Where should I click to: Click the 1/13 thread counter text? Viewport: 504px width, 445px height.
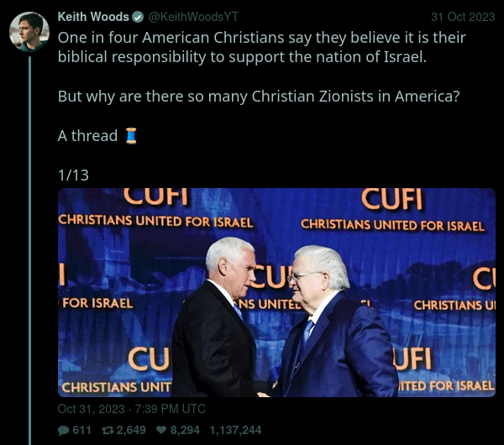tap(73, 175)
